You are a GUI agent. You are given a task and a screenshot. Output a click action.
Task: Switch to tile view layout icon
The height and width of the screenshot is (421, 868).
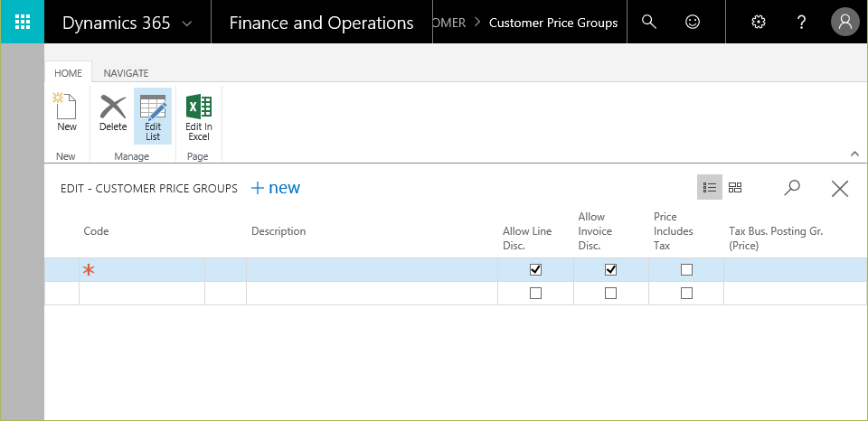pos(735,188)
